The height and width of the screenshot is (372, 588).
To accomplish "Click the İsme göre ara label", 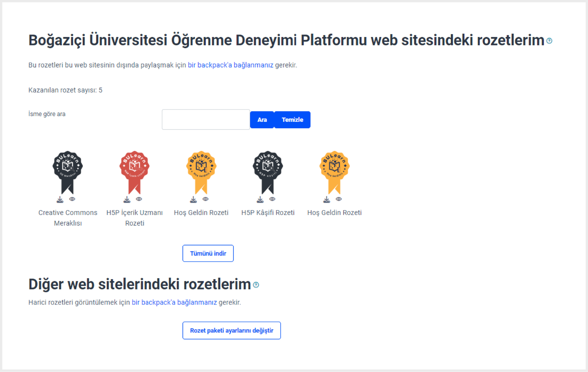I will 47,114.
